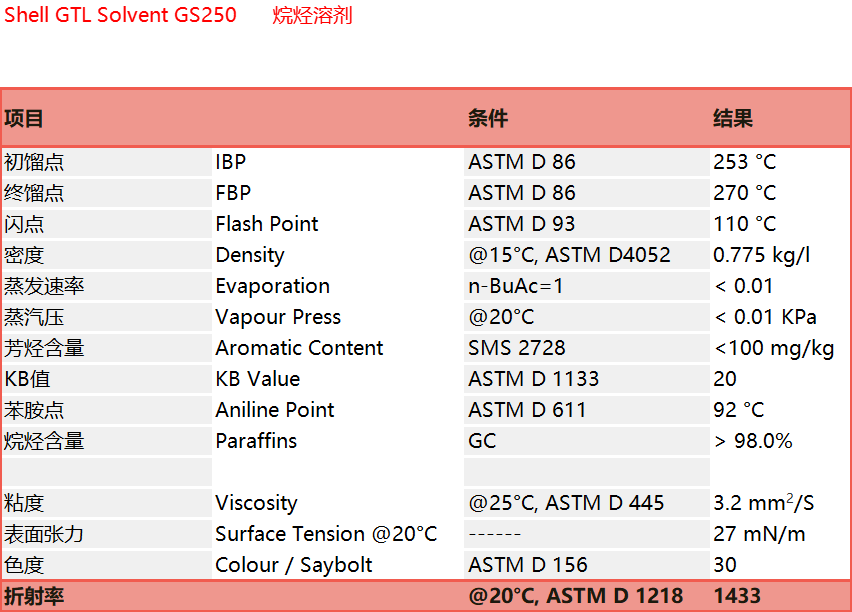Click the cell 'Aniline Point'

[x=275, y=410]
